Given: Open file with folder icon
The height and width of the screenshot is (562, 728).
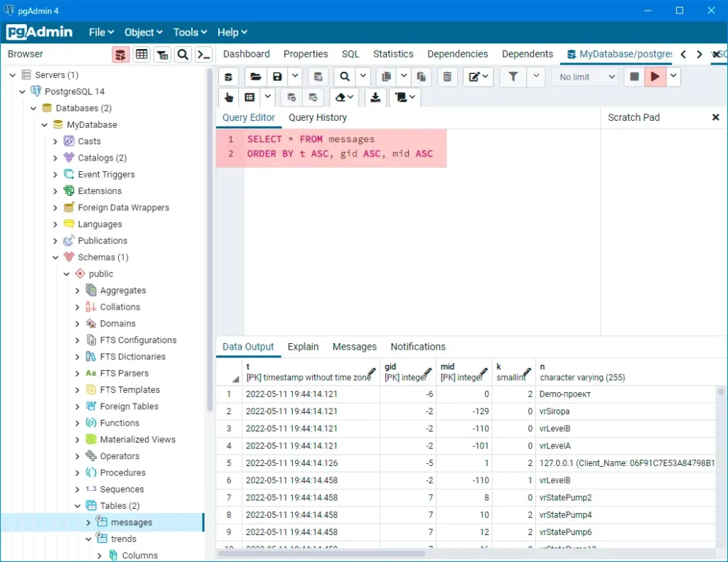Looking at the screenshot, I should pos(255,77).
